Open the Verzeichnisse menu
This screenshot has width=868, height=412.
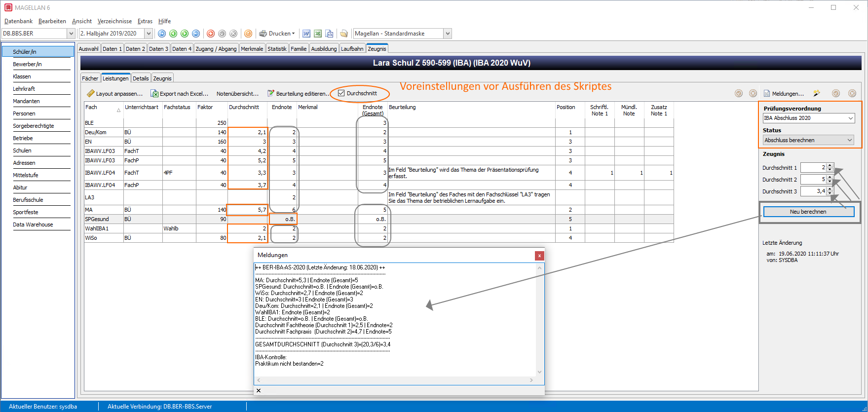click(x=114, y=21)
